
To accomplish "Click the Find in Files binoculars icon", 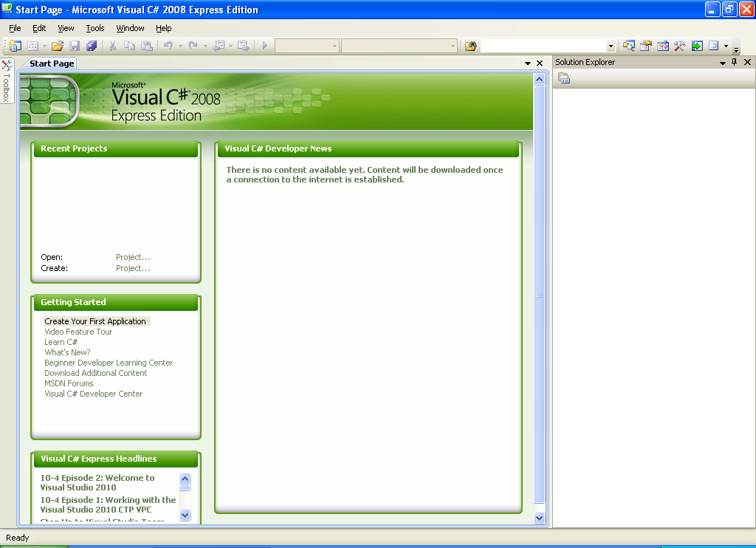I will [470, 46].
